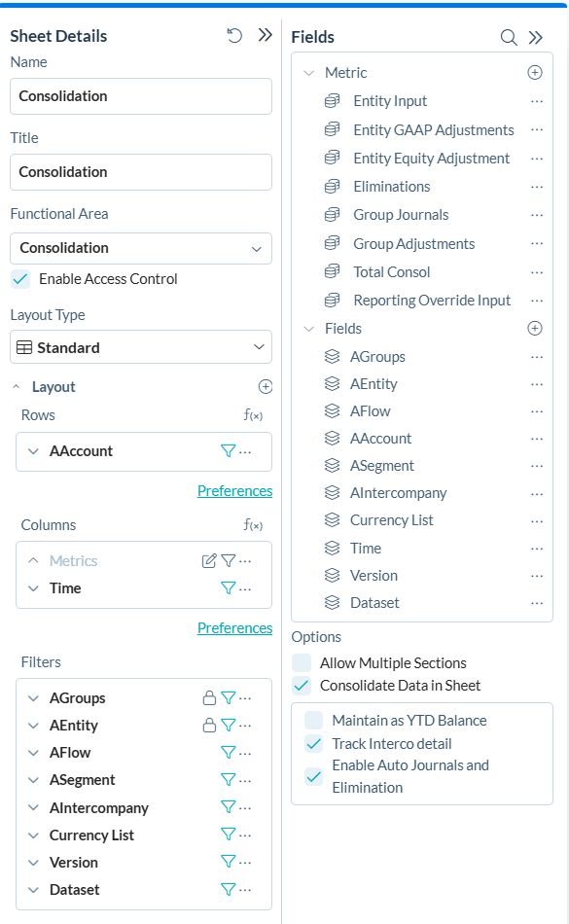This screenshot has height=924, width=569.
Task: Add a new Metric with the plus icon
Action: point(534,72)
